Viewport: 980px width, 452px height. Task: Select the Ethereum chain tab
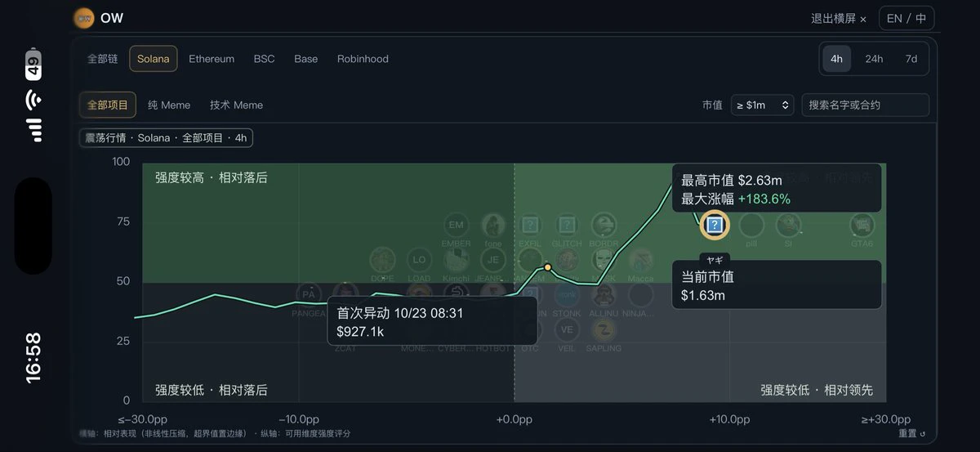tap(212, 59)
